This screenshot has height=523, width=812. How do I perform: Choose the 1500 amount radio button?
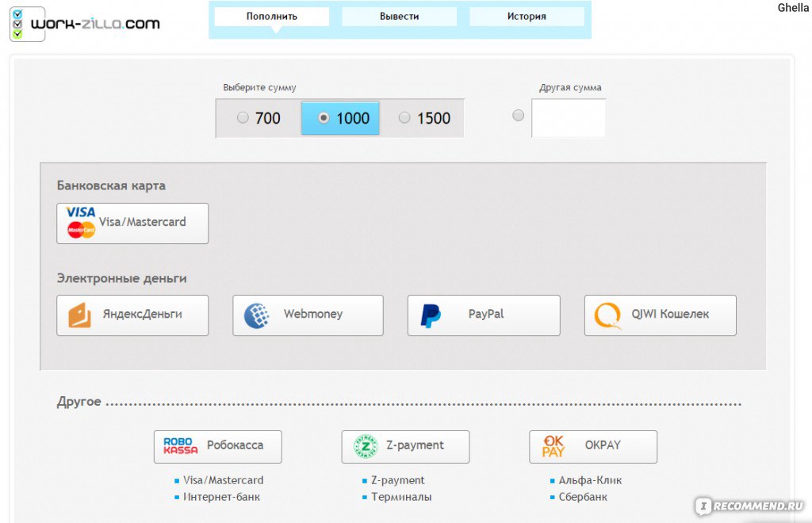click(x=404, y=118)
